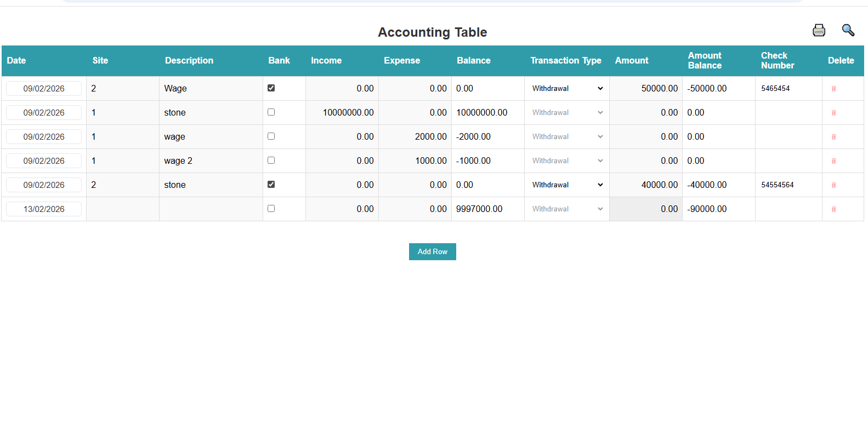Open search with the magnifier icon
The image size is (868, 430).
click(x=848, y=30)
